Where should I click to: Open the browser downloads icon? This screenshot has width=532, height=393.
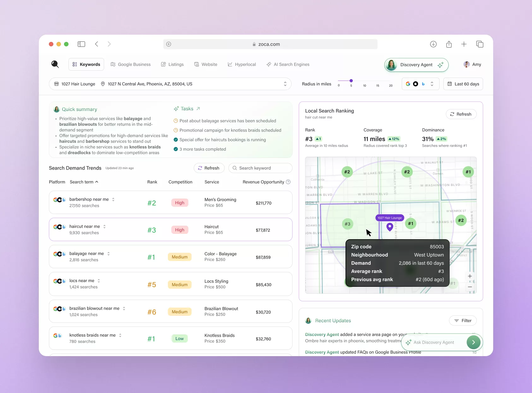[x=433, y=44]
